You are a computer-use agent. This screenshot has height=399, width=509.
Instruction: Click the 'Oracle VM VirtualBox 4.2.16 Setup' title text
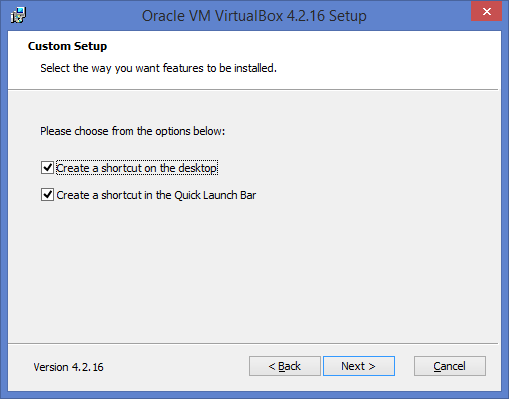click(x=254, y=16)
